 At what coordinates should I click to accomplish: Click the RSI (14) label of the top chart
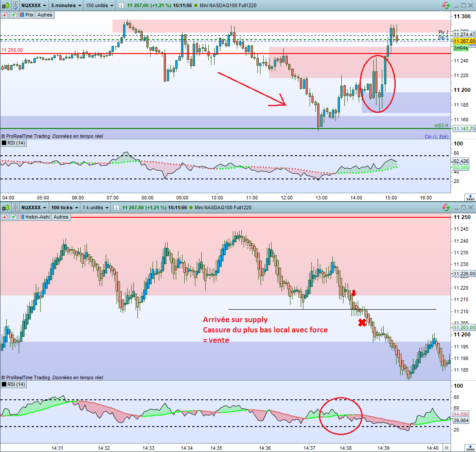[14, 143]
